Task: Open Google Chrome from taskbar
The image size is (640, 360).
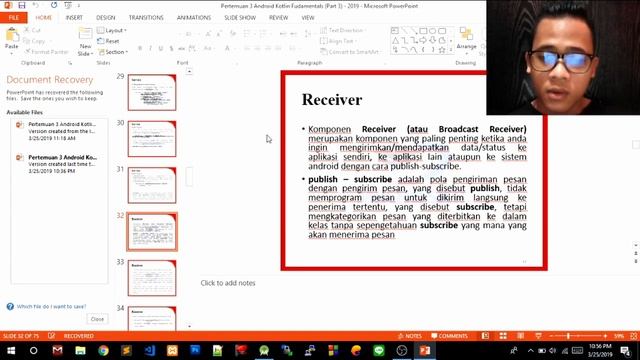Action: [103, 351]
